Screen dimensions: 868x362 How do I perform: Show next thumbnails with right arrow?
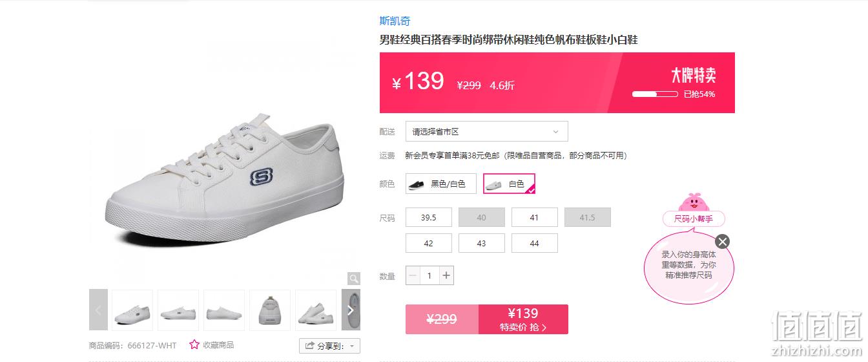[x=351, y=310]
